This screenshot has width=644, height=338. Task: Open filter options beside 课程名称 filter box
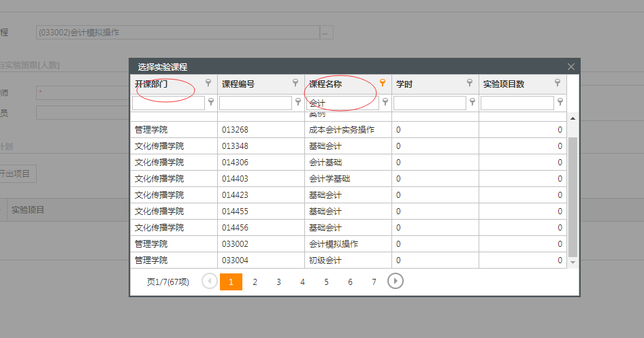point(385,103)
